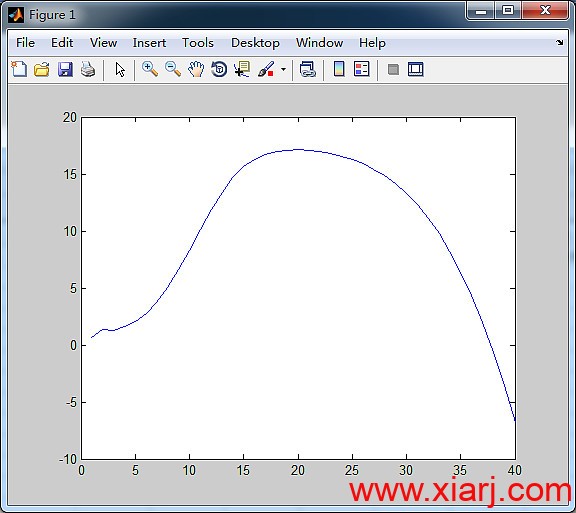Toggle the Brush data tool
This screenshot has height=513, width=576.
266,69
